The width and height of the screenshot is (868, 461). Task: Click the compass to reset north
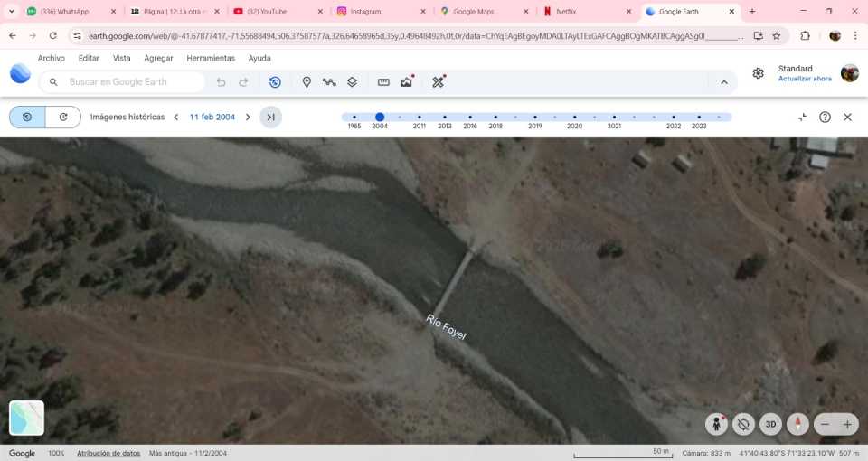797,424
